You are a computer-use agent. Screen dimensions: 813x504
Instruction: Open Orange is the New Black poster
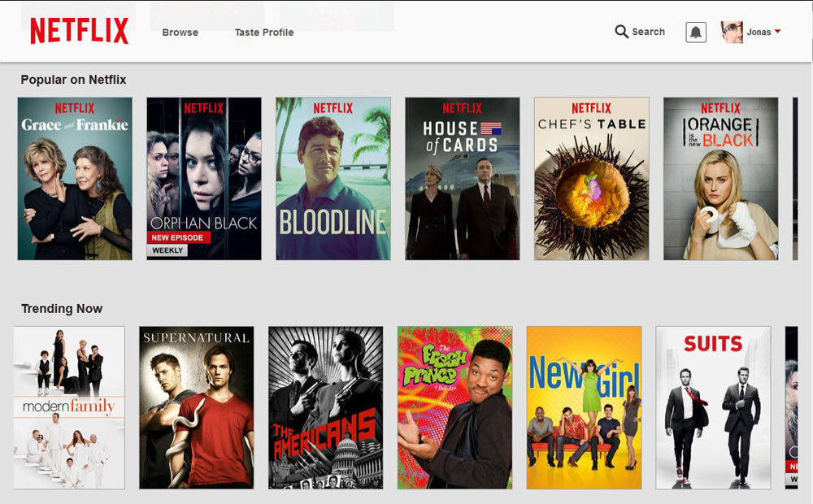coord(720,178)
